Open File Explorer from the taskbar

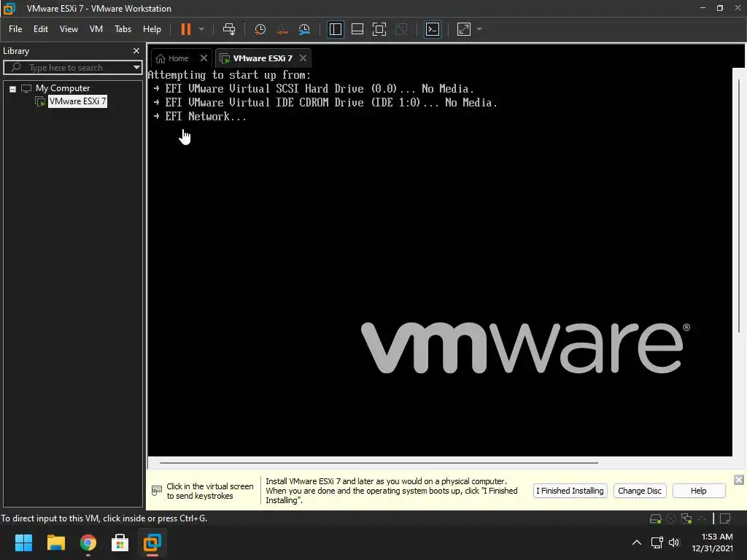click(x=55, y=542)
